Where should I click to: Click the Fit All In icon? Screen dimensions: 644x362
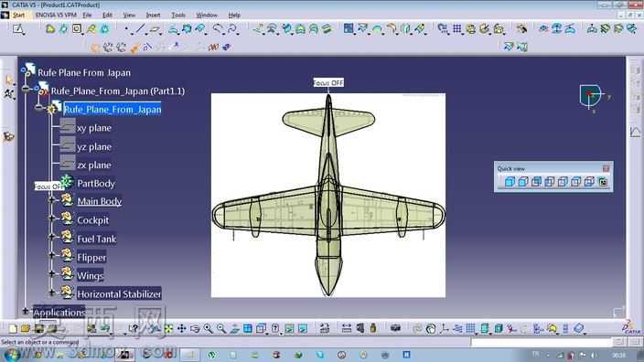(x=168, y=328)
